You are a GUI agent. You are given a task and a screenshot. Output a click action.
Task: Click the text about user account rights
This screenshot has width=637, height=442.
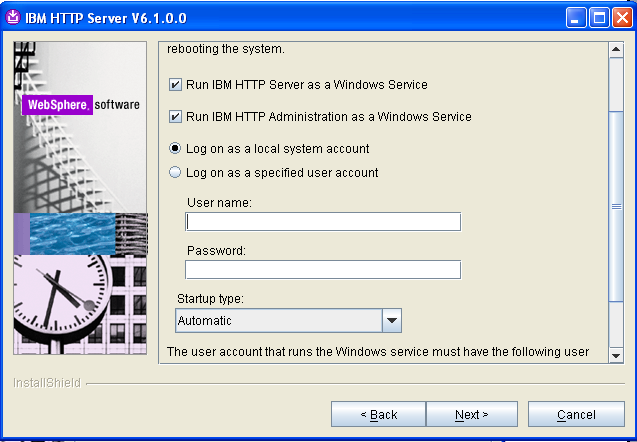click(378, 352)
